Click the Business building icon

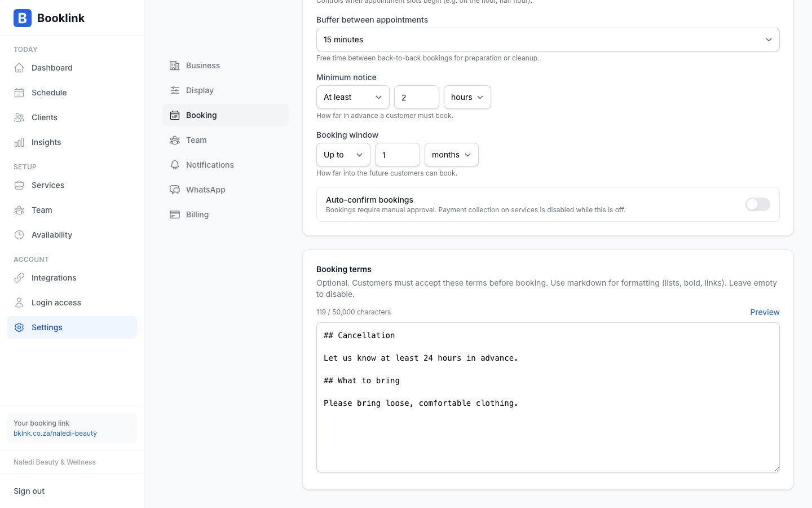(x=175, y=65)
